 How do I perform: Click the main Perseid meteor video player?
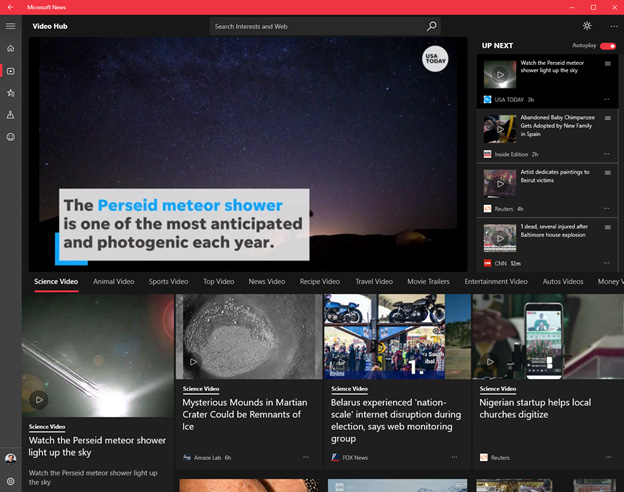pos(248,154)
